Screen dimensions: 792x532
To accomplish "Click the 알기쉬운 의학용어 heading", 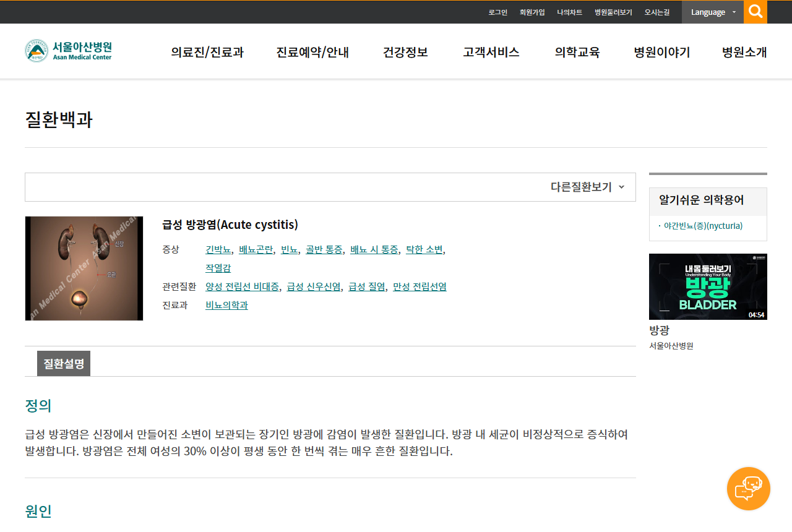I will (x=702, y=200).
